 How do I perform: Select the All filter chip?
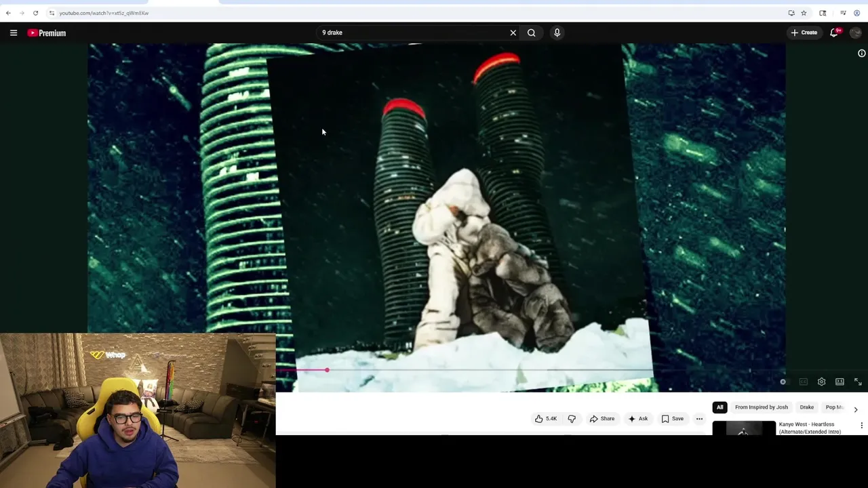[720, 407]
